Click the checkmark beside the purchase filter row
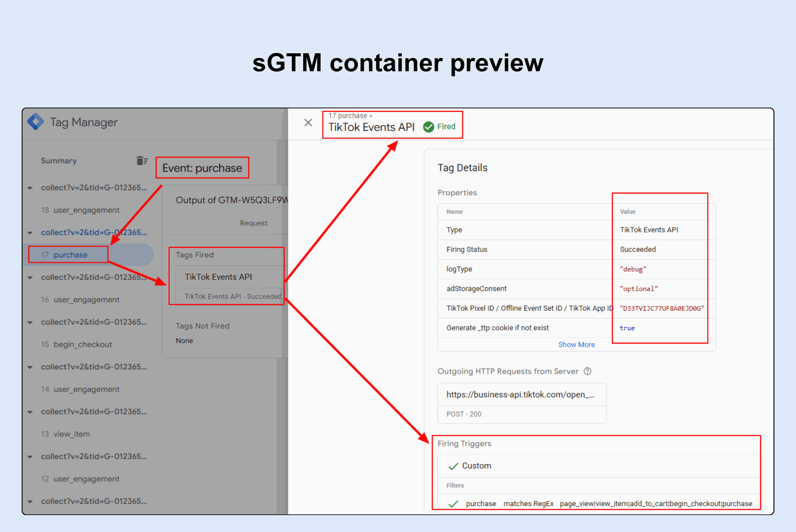 (x=453, y=504)
